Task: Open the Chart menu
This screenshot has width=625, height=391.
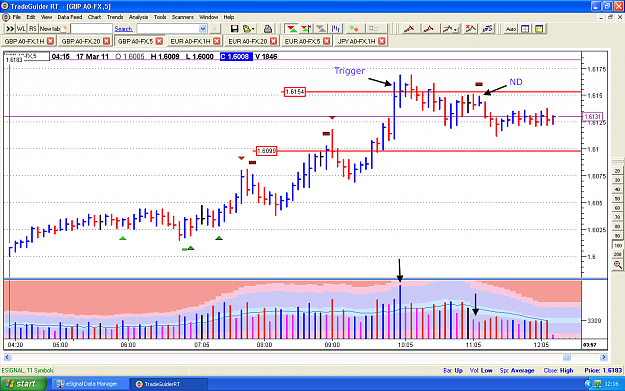Action: pyautogui.click(x=94, y=17)
